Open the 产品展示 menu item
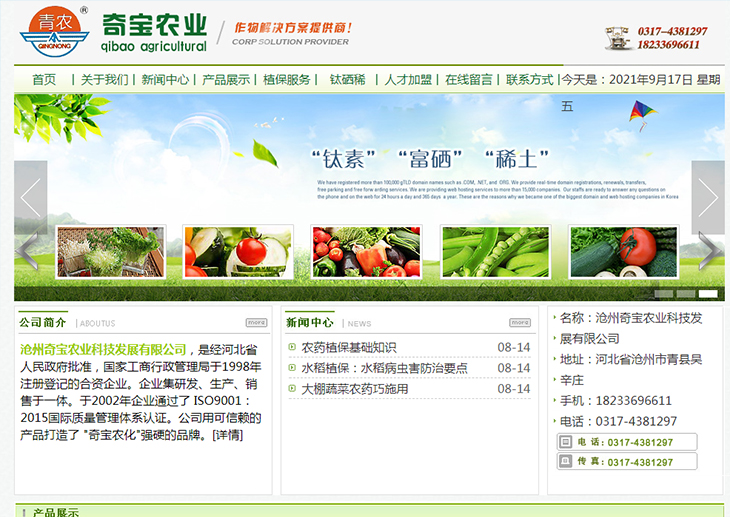The width and height of the screenshot is (730, 517). 226,80
